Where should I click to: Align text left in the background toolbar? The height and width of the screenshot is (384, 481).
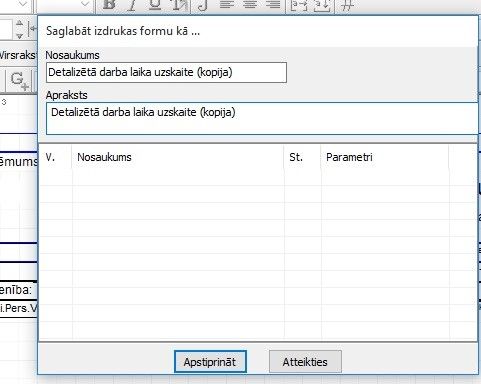pos(227,5)
